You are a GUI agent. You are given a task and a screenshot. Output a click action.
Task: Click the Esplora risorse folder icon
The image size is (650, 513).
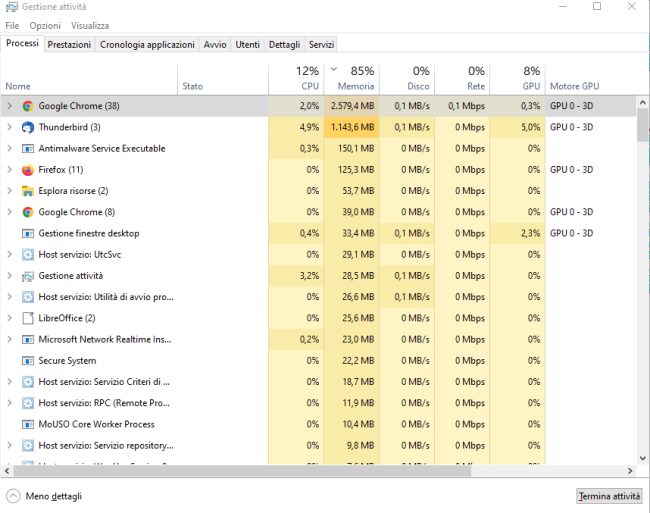[x=28, y=191]
